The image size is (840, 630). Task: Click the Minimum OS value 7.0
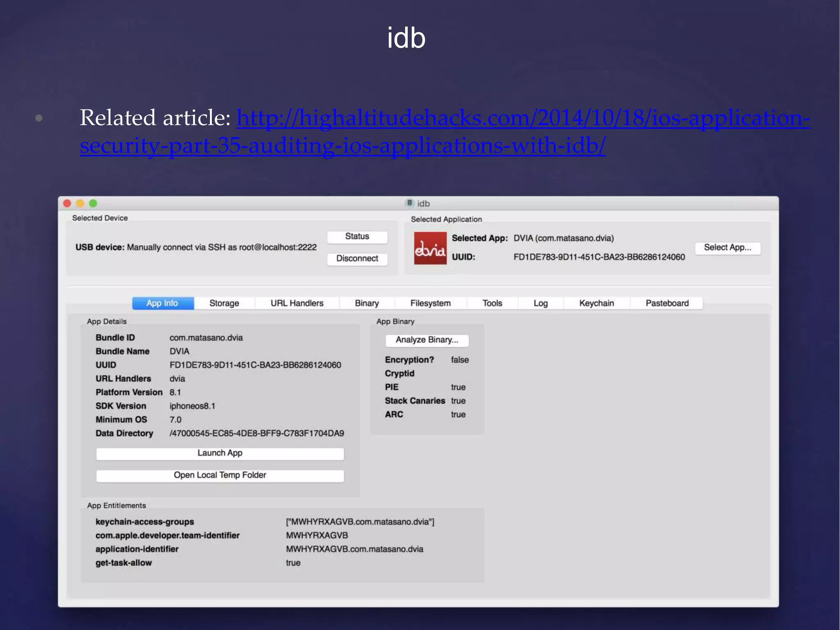[176, 420]
